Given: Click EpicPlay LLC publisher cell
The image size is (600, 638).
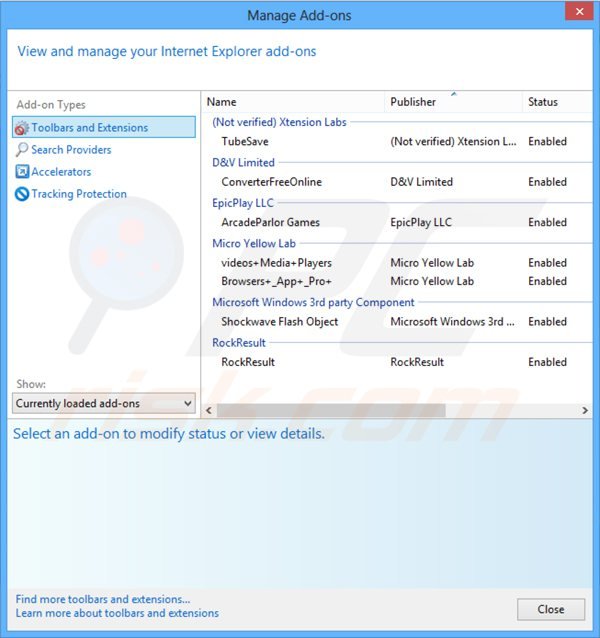Looking at the screenshot, I should point(421,222).
